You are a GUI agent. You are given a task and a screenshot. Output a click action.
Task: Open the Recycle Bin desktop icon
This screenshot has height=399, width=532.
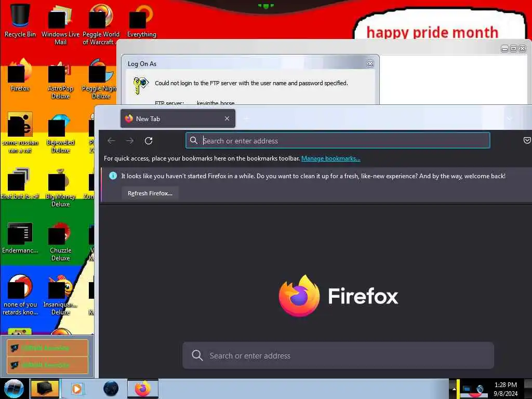20,20
